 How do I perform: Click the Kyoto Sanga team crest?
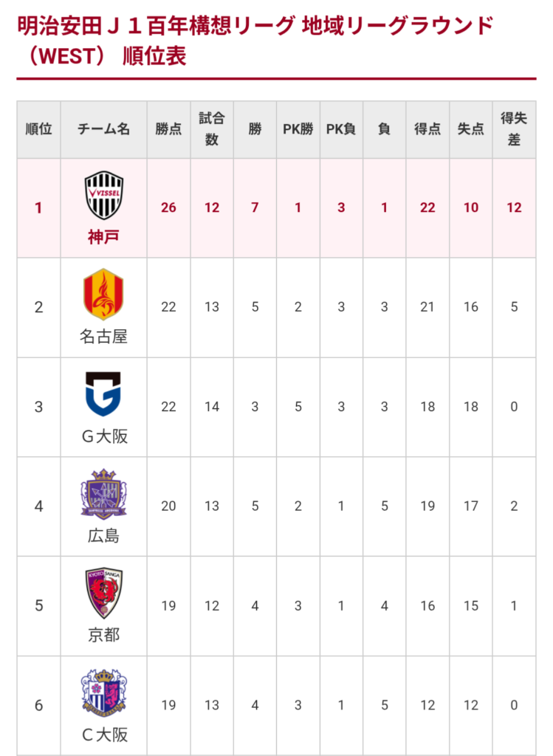[103, 593]
